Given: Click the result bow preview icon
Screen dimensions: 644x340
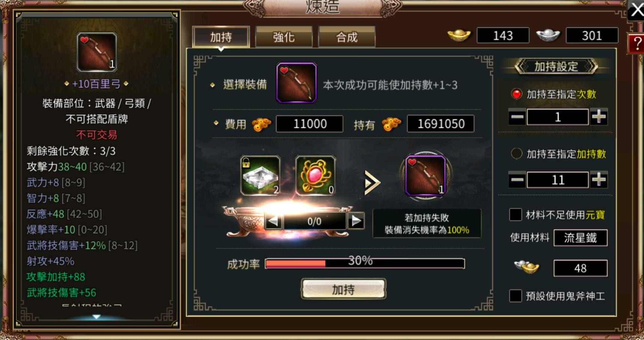Looking at the screenshot, I should click(x=425, y=176).
